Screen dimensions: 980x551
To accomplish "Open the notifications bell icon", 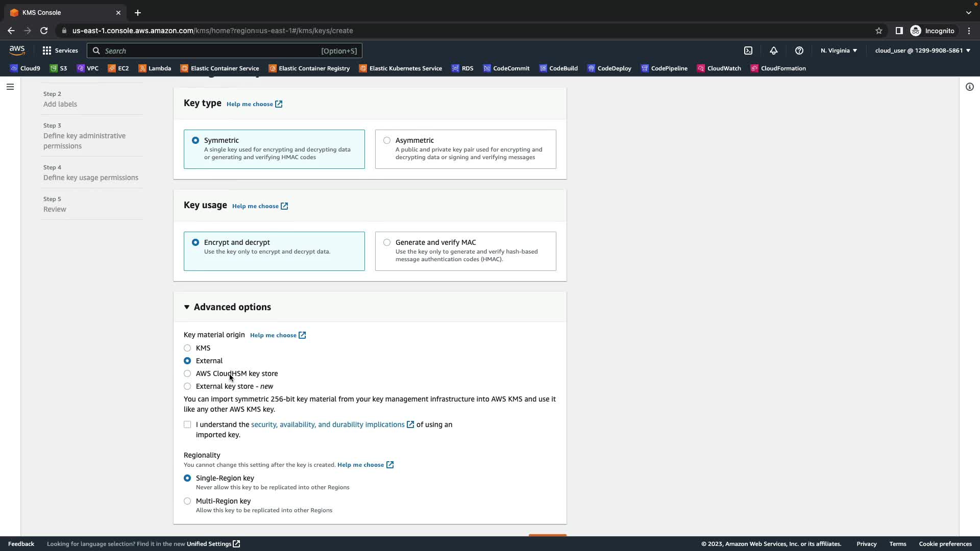I will click(x=773, y=51).
